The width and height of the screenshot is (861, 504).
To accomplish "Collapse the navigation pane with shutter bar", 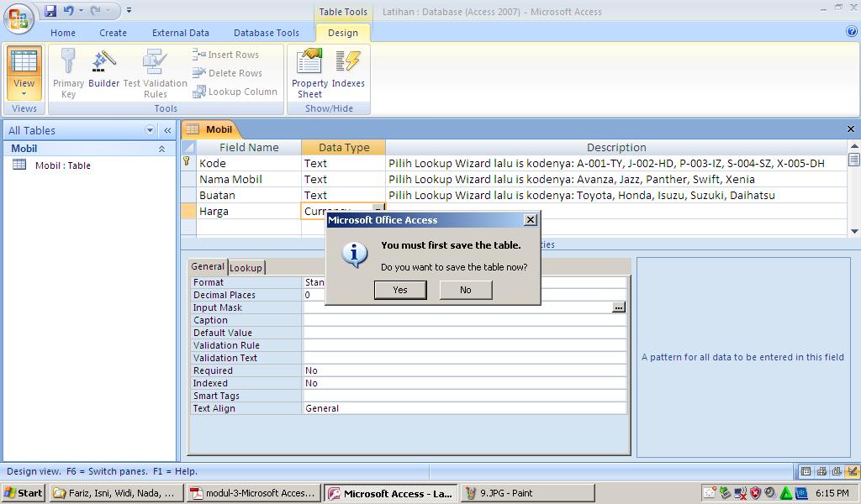I will coord(167,130).
